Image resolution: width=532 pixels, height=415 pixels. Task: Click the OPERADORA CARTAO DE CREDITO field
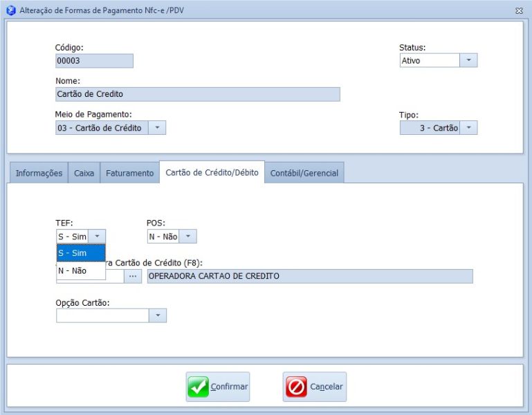point(309,276)
